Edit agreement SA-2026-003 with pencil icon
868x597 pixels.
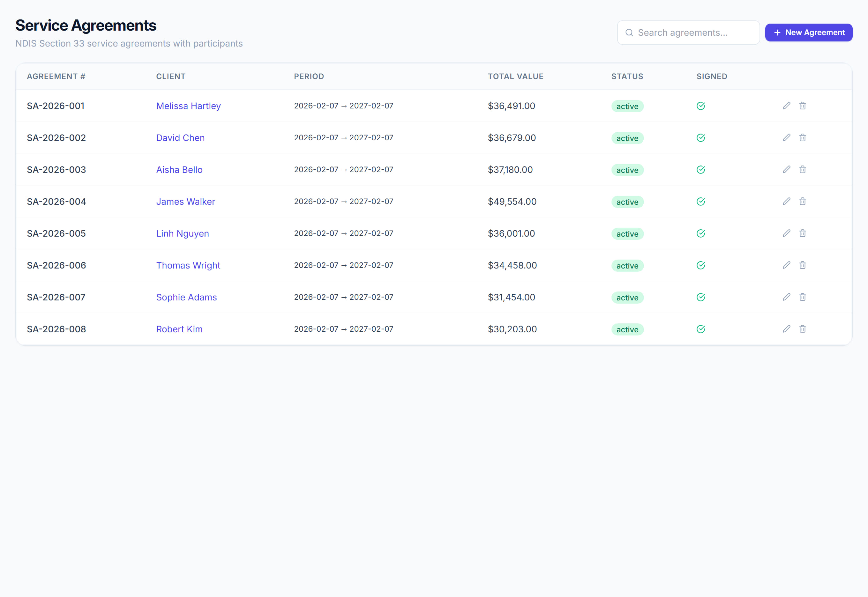click(786, 169)
